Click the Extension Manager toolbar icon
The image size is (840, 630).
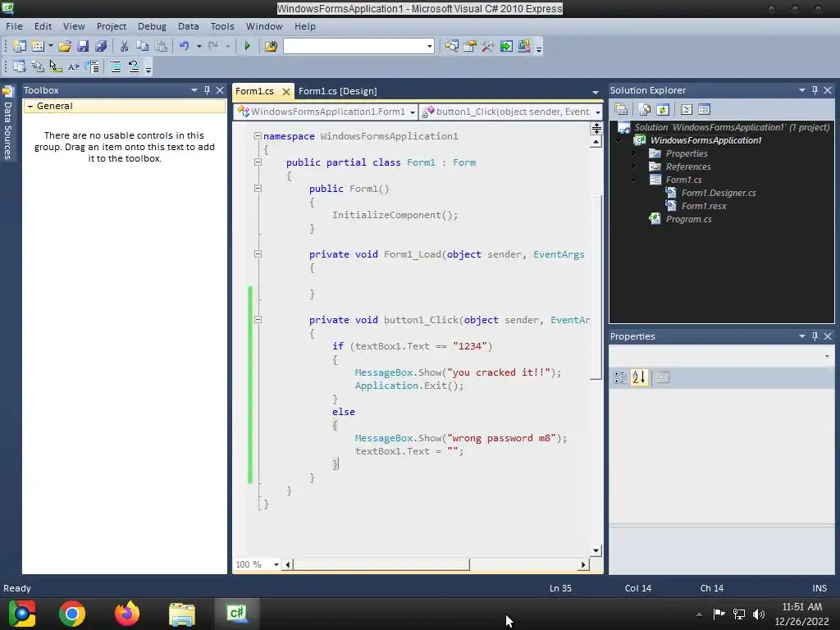[524, 46]
